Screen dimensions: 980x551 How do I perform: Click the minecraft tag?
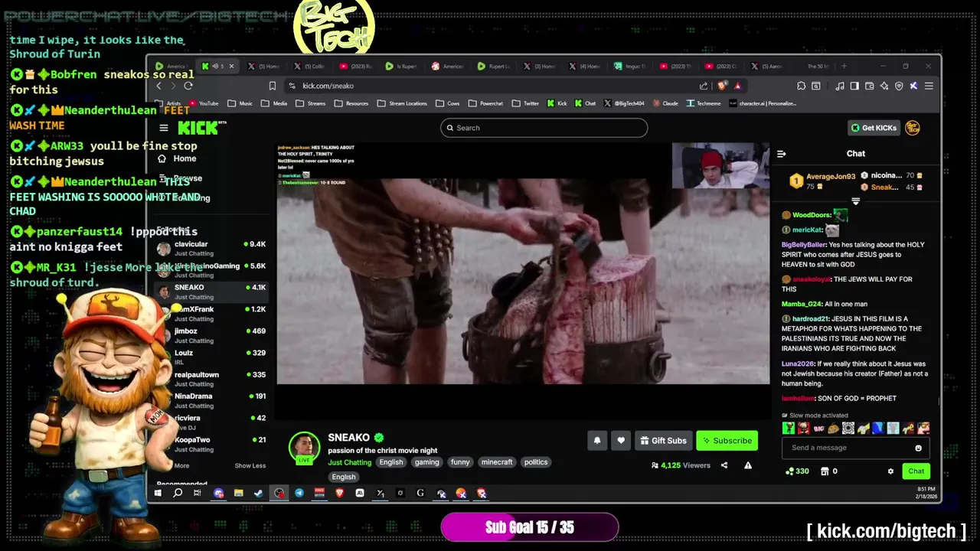(x=497, y=462)
